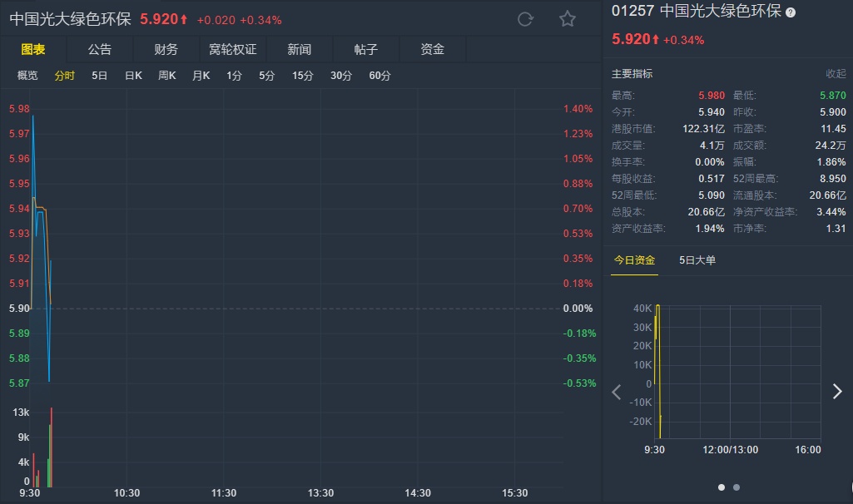Switch chart to 5日 view

pos(100,76)
